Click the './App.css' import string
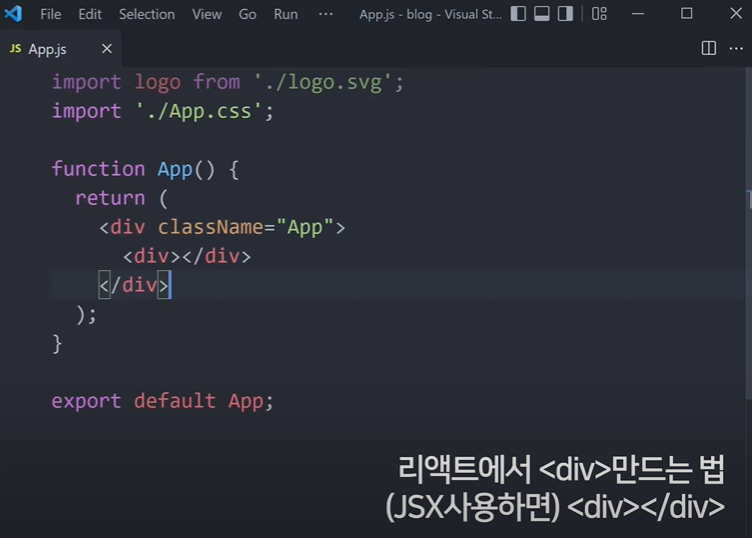Viewport: 752px width, 538px height. click(199, 111)
